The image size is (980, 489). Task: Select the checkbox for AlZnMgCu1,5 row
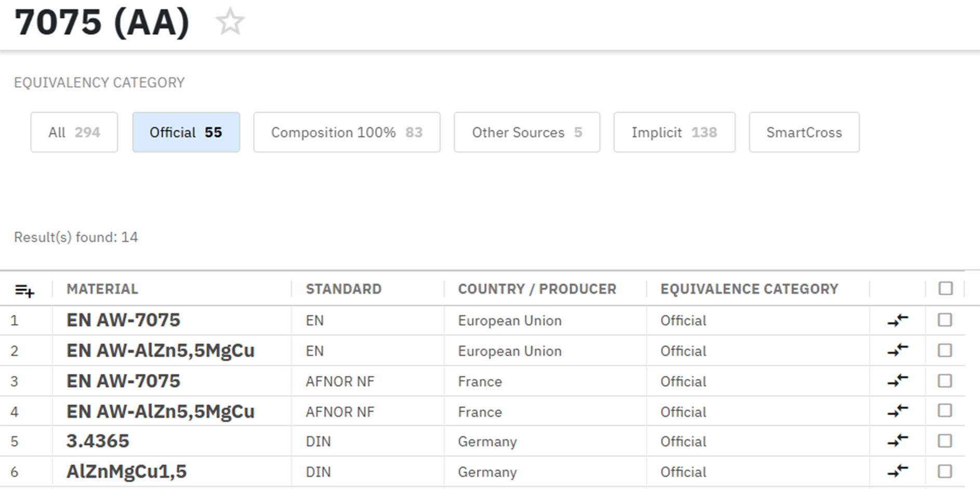tap(945, 471)
